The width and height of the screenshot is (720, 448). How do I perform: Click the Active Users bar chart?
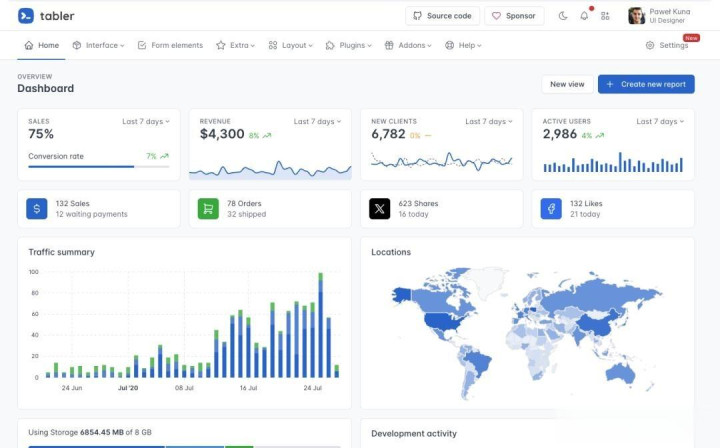[x=613, y=162]
